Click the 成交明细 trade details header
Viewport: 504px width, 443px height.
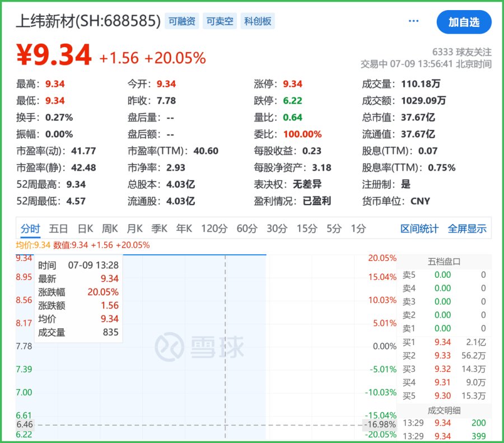tap(444, 411)
